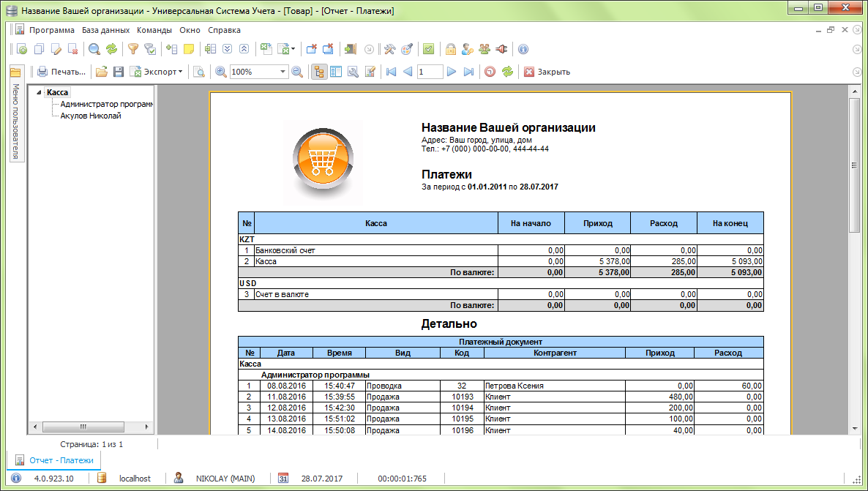This screenshot has height=491, width=868.
Task: Click the hammer and wrench settings icon
Action: pos(389,49)
